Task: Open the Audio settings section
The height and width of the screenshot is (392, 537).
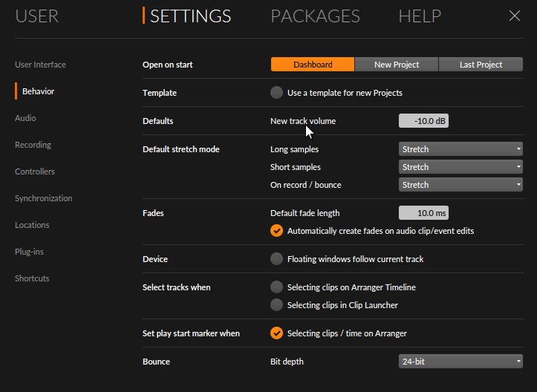Action: (x=25, y=118)
